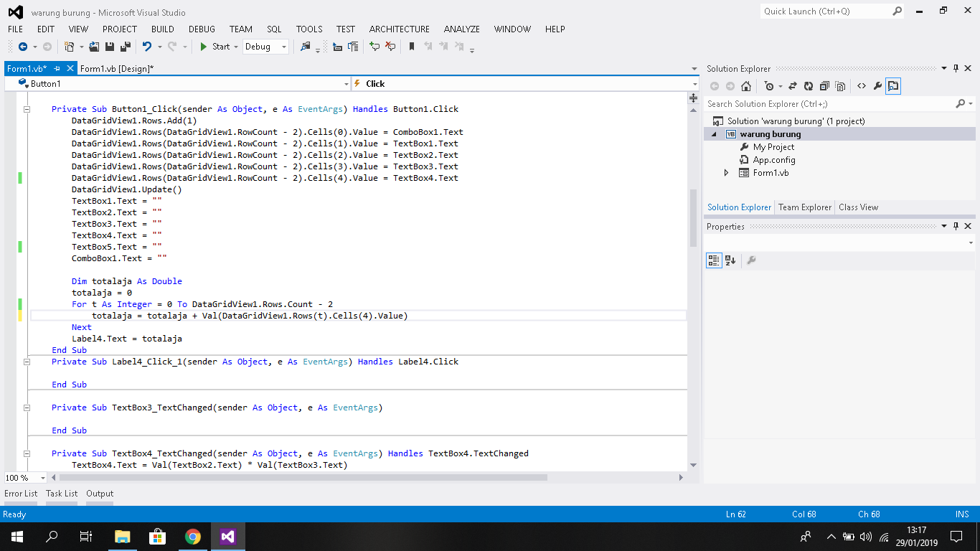Switch to the Form1.vb [Design] tab
980x551 pixels.
[x=117, y=69]
